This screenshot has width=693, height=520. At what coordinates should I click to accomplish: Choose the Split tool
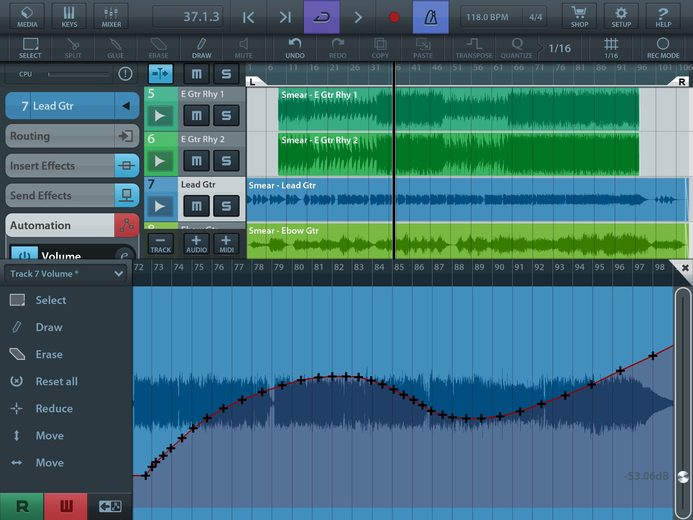click(73, 48)
